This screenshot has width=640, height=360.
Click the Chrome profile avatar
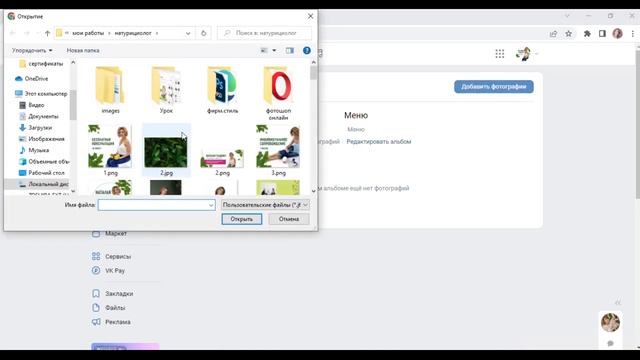618,33
